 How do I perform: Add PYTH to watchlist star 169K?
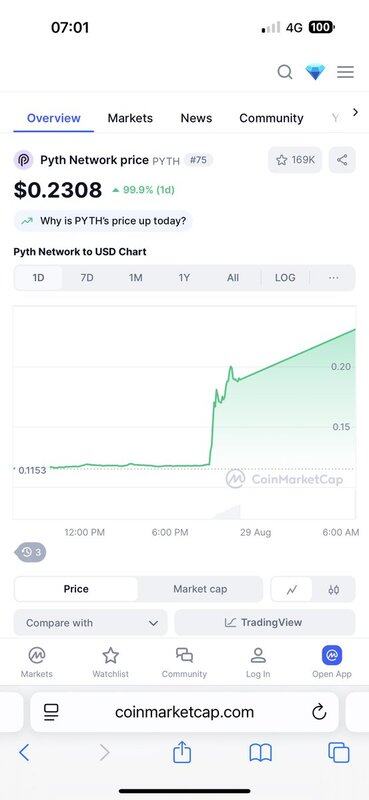point(296,160)
